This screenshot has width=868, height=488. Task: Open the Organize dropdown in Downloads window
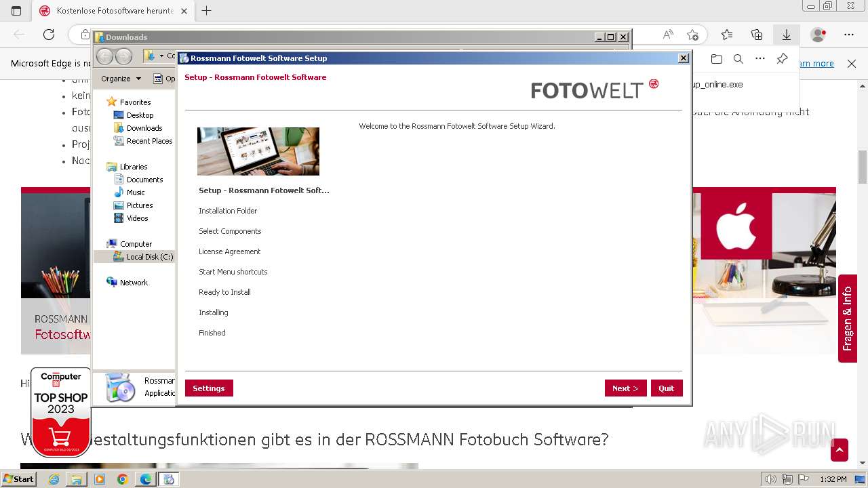coord(121,79)
